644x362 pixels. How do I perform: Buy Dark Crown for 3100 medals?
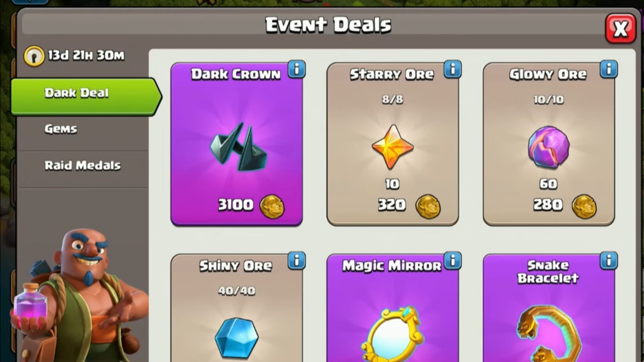point(251,205)
